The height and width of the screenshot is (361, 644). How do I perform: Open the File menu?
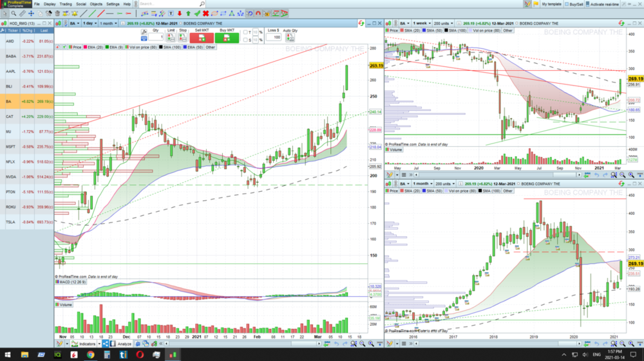[37, 4]
